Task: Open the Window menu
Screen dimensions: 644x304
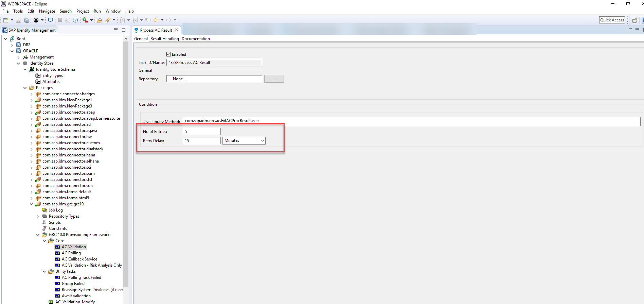Action: (x=113, y=11)
